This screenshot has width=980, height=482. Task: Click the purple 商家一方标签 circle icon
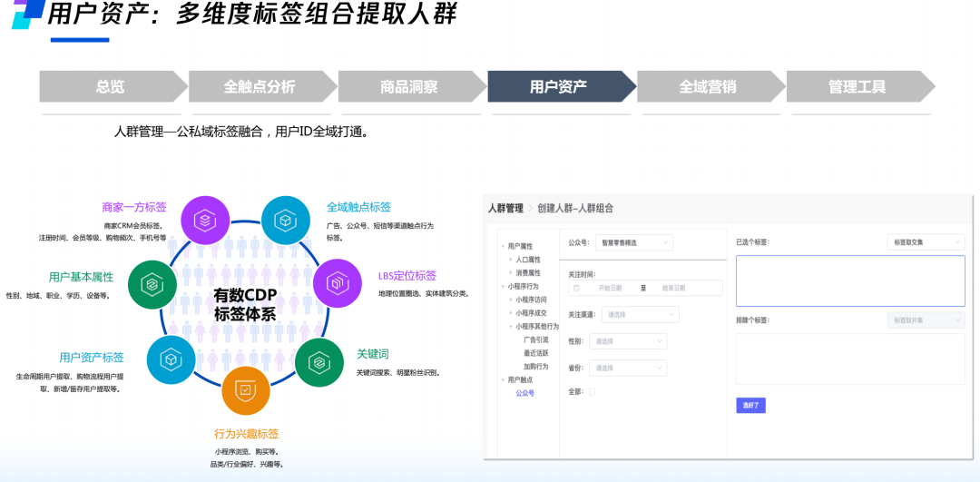(205, 220)
